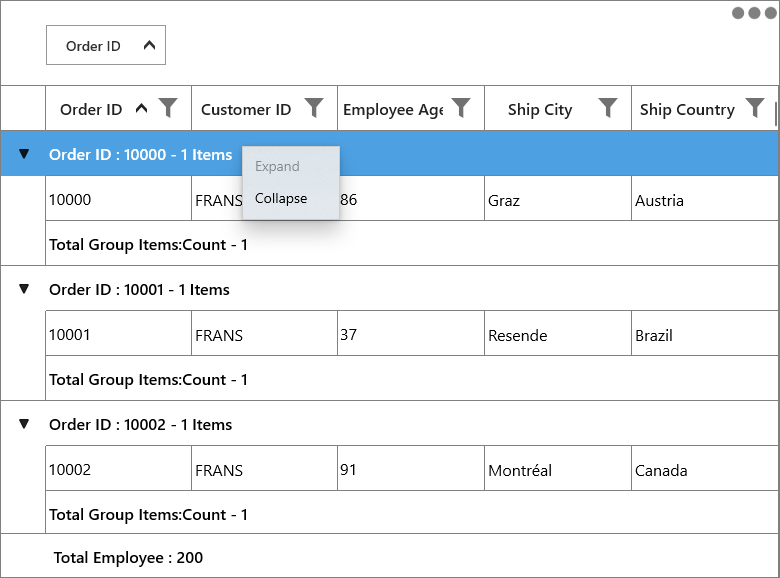Open the three-dot overflow menu
Viewport: 780px width, 578px height.
coord(754,13)
